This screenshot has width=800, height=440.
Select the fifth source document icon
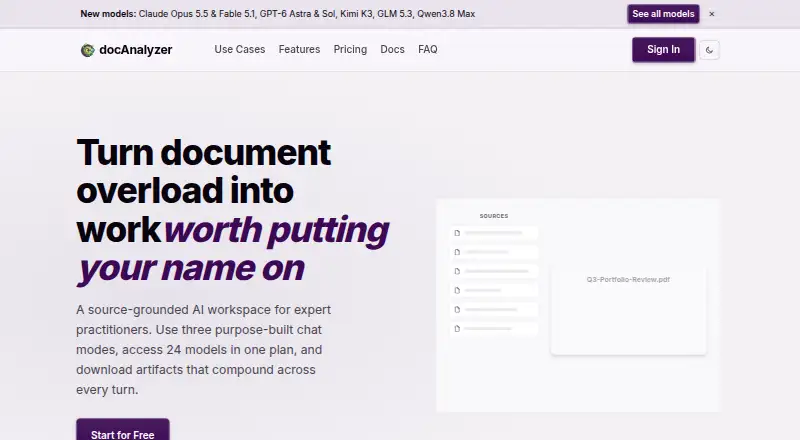pyautogui.click(x=457, y=309)
